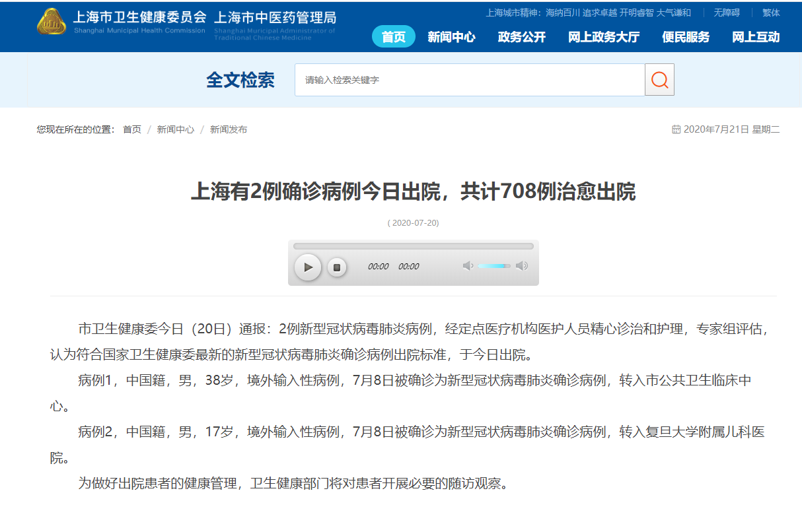Click the orange search magnifier icon
802x532 pixels.
tap(659, 80)
